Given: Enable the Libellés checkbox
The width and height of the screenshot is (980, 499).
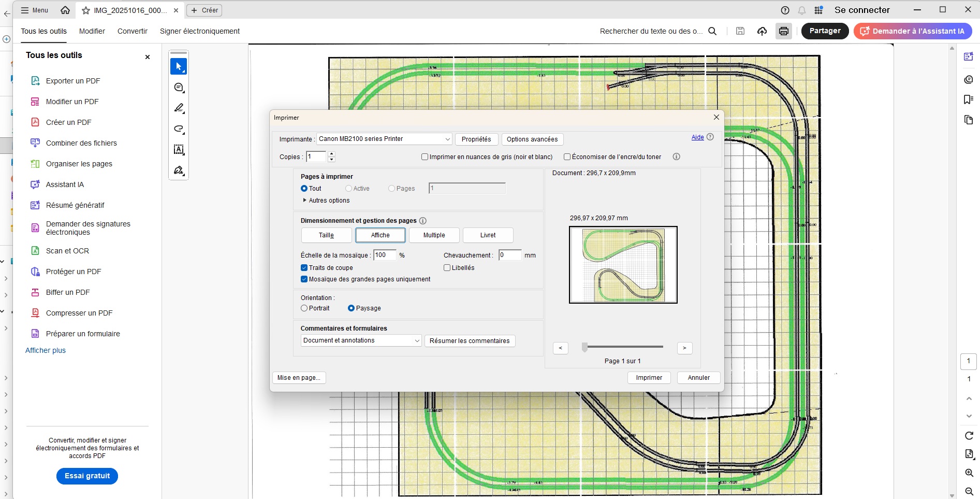Looking at the screenshot, I should pyautogui.click(x=447, y=268).
